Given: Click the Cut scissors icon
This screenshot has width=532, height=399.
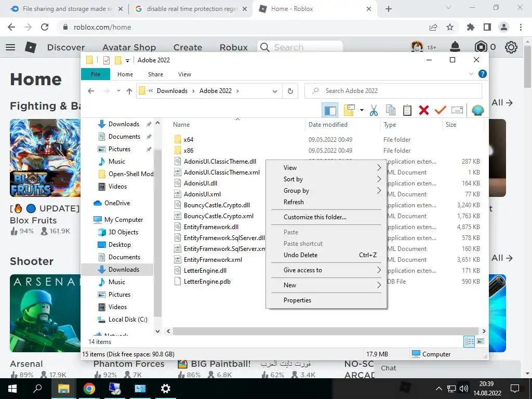Looking at the screenshot, I should [374, 110].
